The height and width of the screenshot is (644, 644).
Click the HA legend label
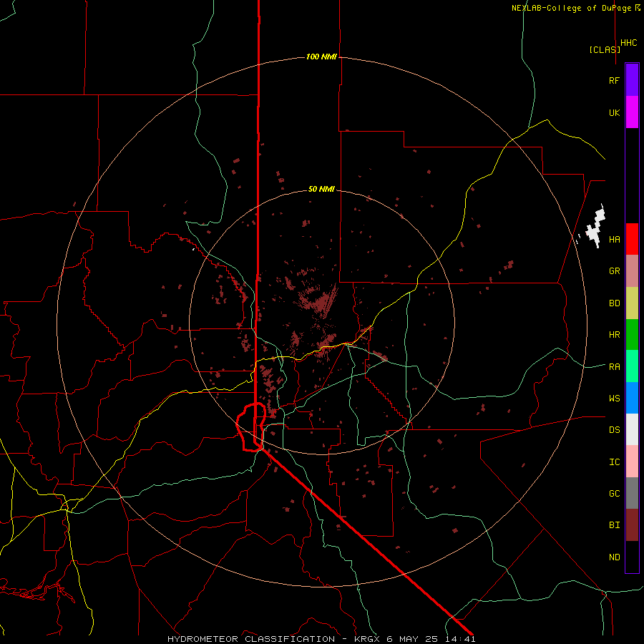click(614, 240)
